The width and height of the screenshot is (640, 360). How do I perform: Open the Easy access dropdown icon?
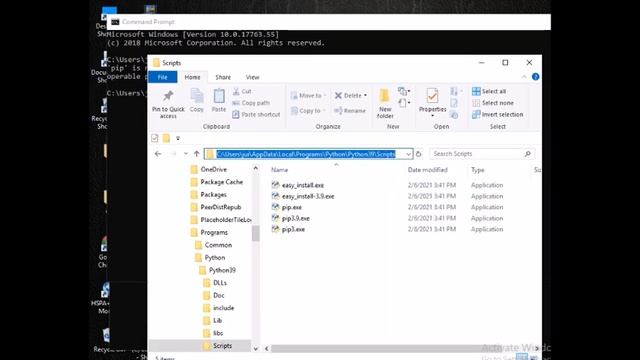pyautogui.click(x=404, y=103)
